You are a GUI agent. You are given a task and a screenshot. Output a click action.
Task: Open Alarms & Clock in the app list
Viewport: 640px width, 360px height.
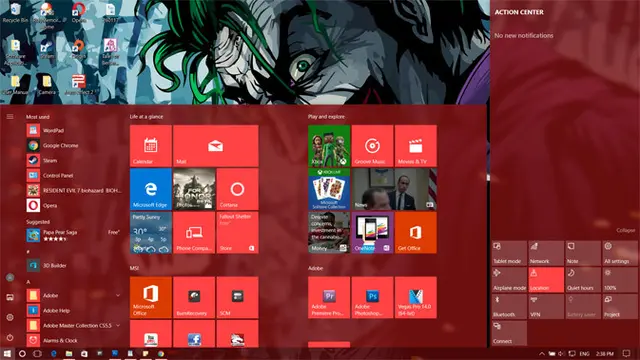pyautogui.click(x=74, y=340)
